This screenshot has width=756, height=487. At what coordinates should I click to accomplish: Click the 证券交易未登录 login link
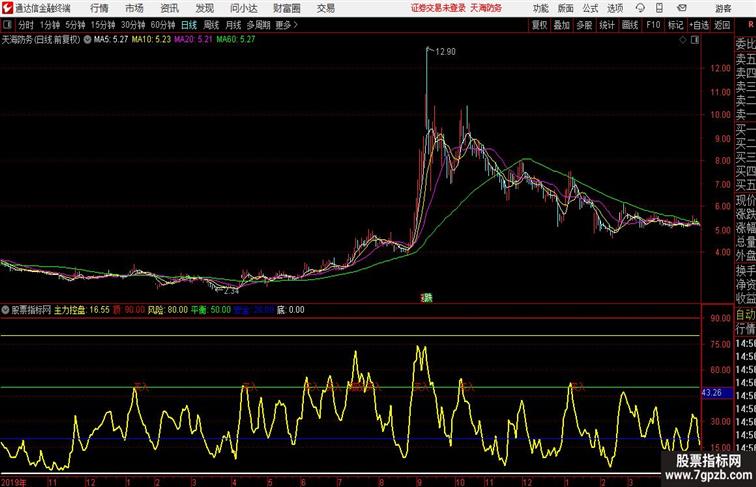[439, 8]
